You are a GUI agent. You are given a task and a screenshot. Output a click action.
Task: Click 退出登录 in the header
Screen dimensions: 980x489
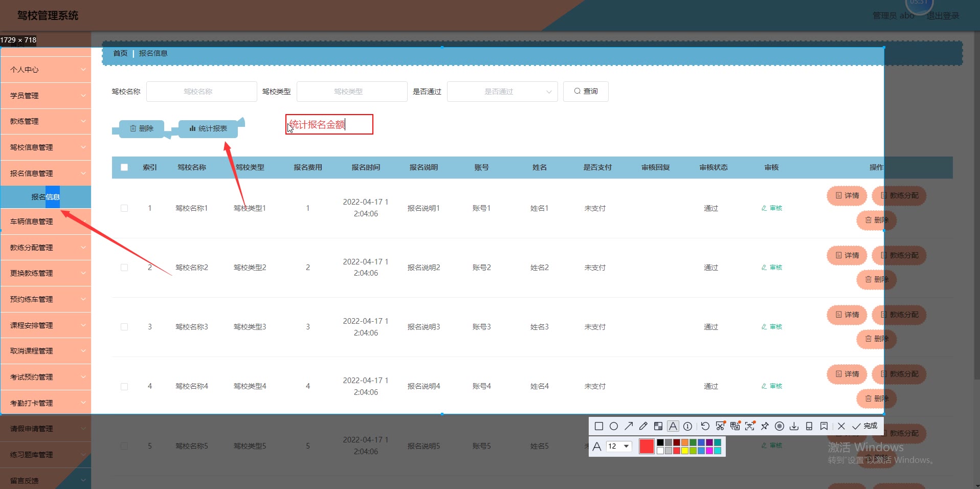pos(943,16)
